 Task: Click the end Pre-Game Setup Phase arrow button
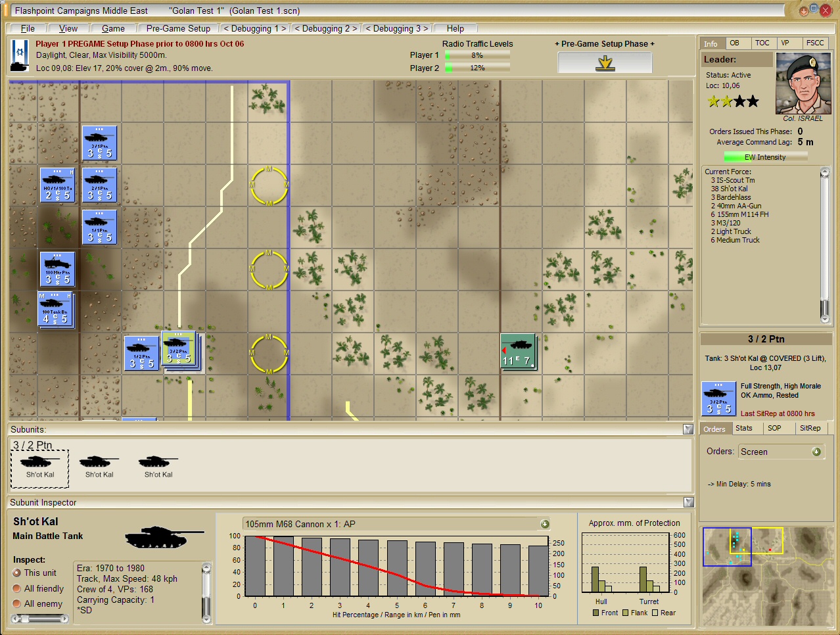coord(605,63)
